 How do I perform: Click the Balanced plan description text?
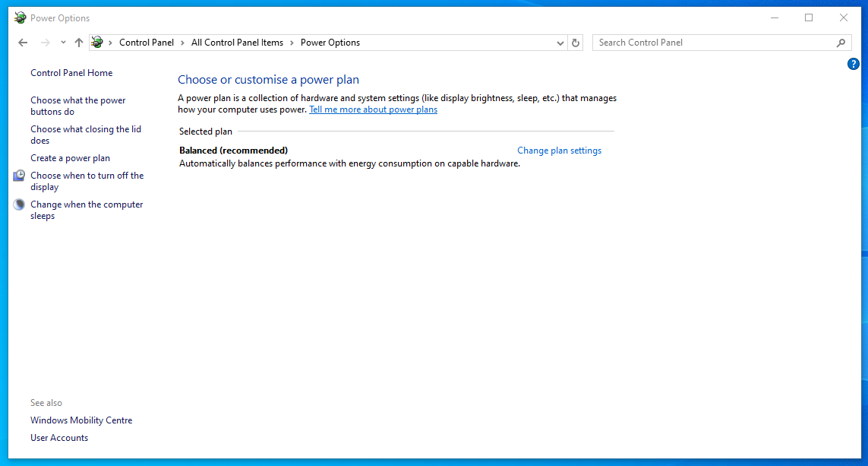(350, 163)
